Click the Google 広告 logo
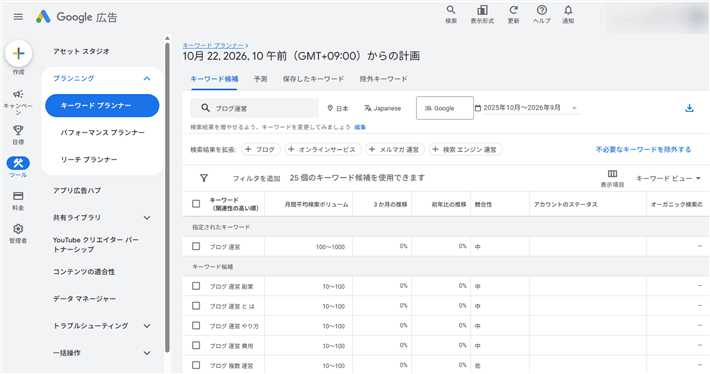710x374 pixels. tap(77, 17)
